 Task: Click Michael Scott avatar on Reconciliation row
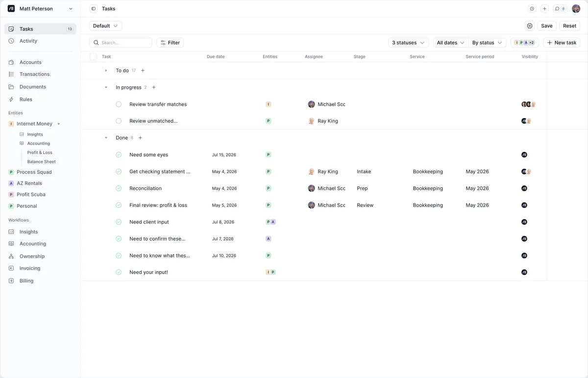pos(311,188)
